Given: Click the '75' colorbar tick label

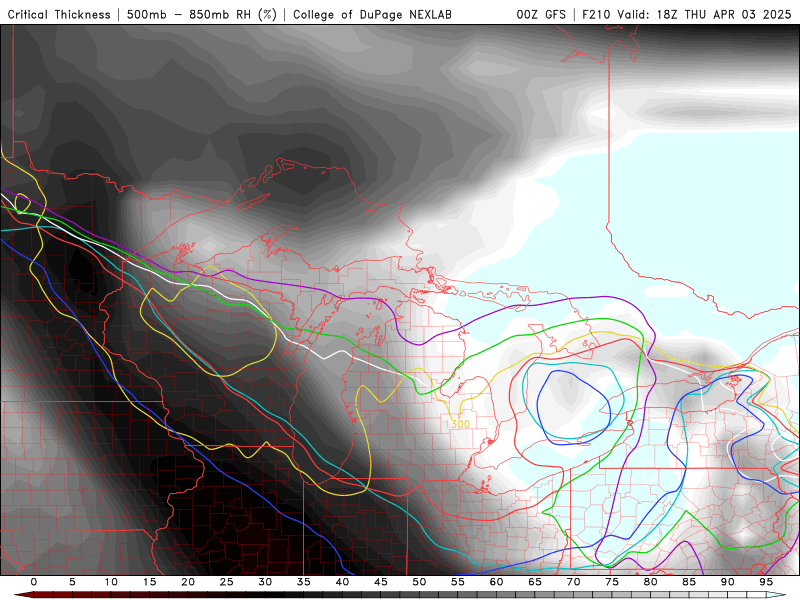Looking at the screenshot, I should click(612, 582).
